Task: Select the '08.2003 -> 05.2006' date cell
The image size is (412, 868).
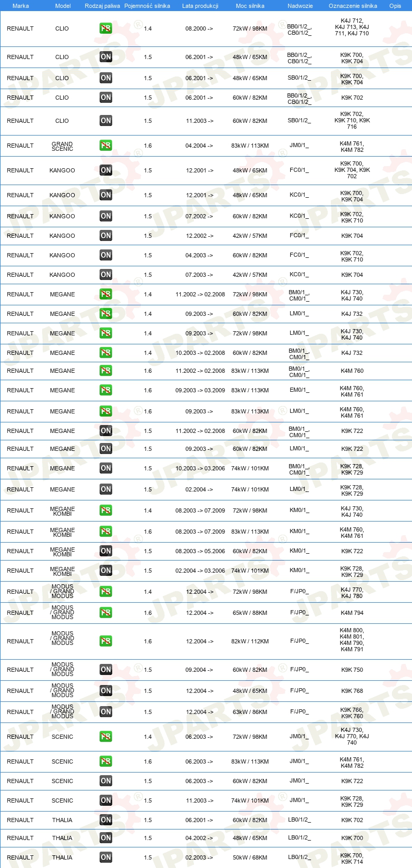Action: (200, 551)
